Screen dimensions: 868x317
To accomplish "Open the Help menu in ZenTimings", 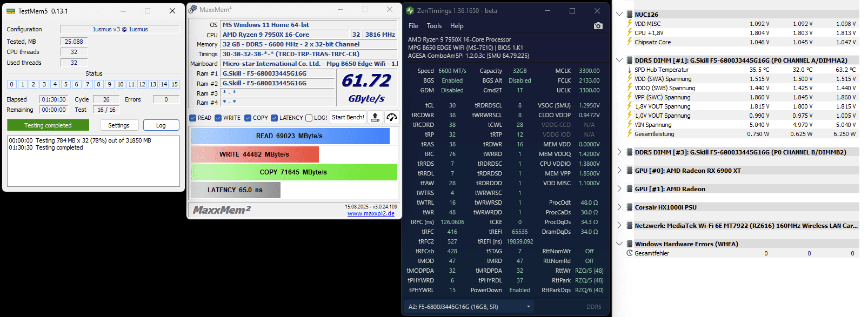I will pyautogui.click(x=457, y=26).
